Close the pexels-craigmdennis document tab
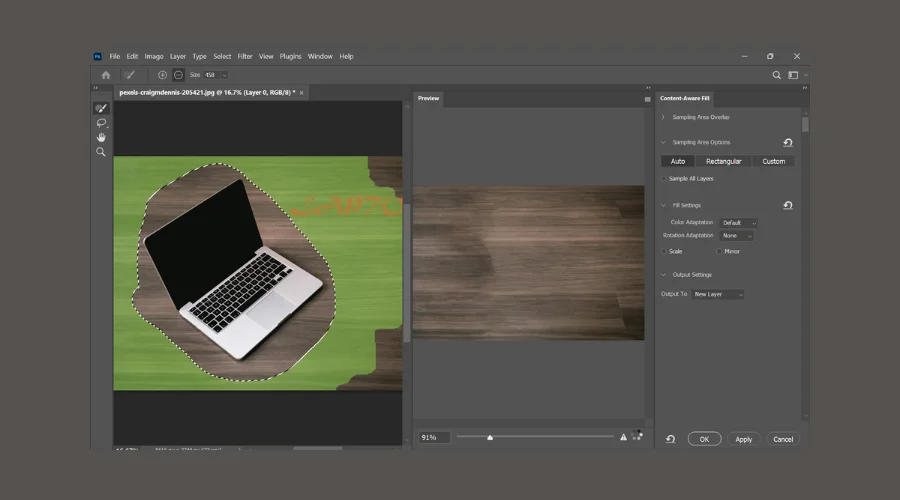 tap(301, 92)
